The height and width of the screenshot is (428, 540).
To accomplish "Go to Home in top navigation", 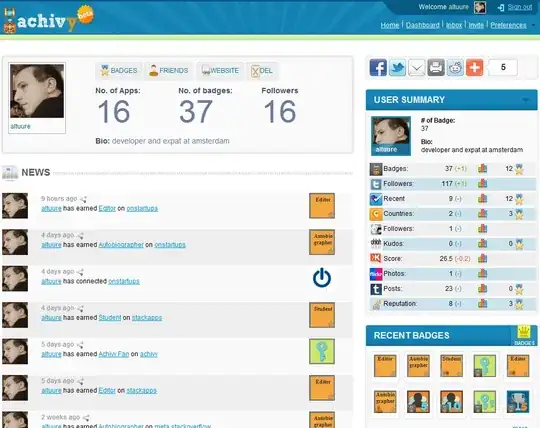I will (390, 25).
